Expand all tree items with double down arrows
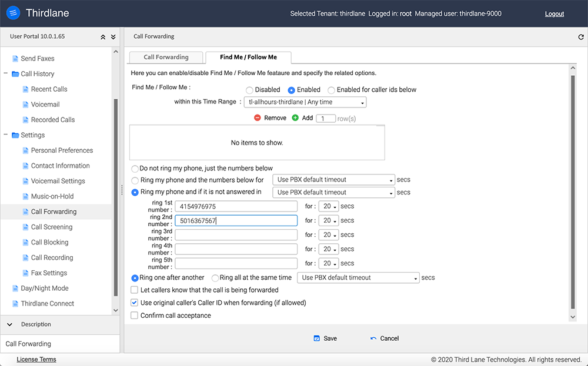Image resolution: width=588 pixels, height=366 pixels. pyautogui.click(x=113, y=37)
